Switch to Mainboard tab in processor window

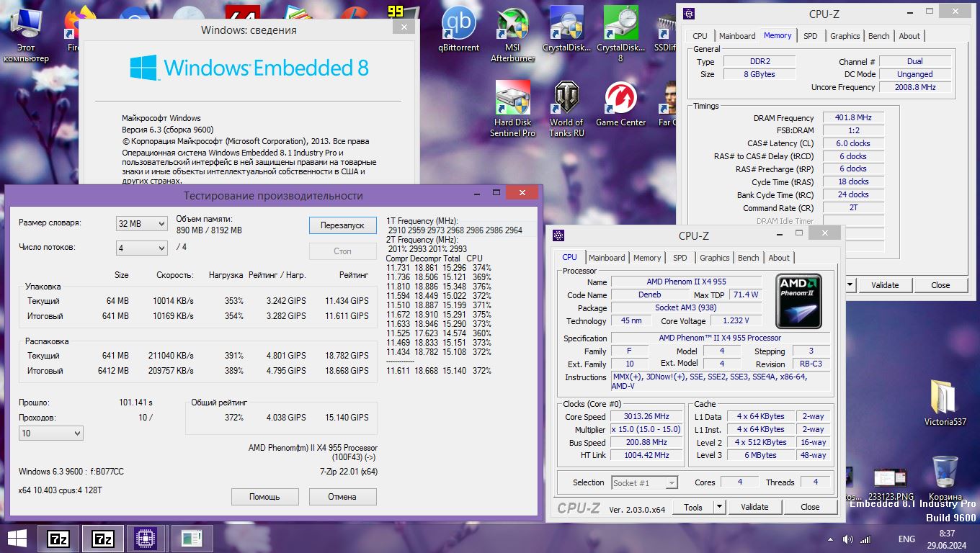point(607,258)
